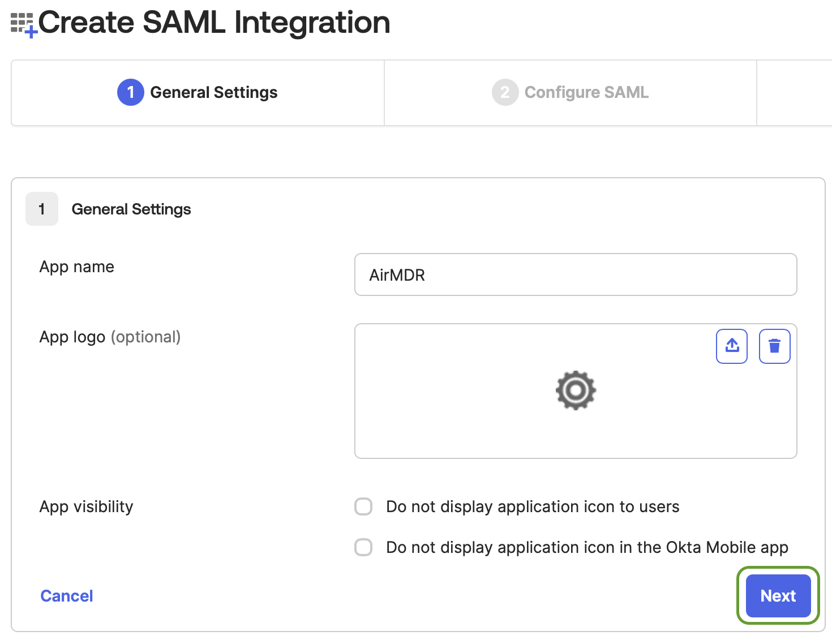Viewport: 832px width, 644px height.
Task: Click the 'Do not display application icon to users' label
Action: coord(533,506)
